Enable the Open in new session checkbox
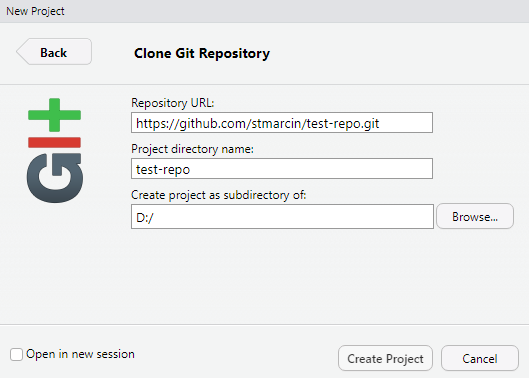 point(16,354)
